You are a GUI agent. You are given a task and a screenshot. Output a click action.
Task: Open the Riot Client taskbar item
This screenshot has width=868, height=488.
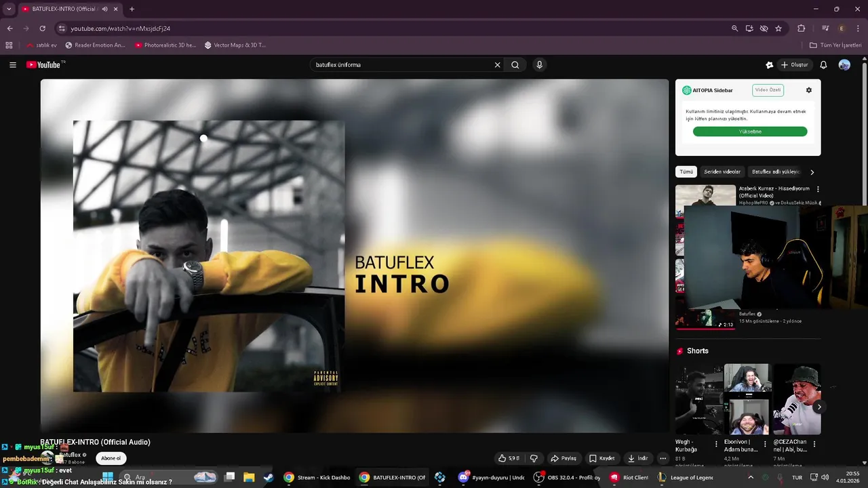point(629,477)
